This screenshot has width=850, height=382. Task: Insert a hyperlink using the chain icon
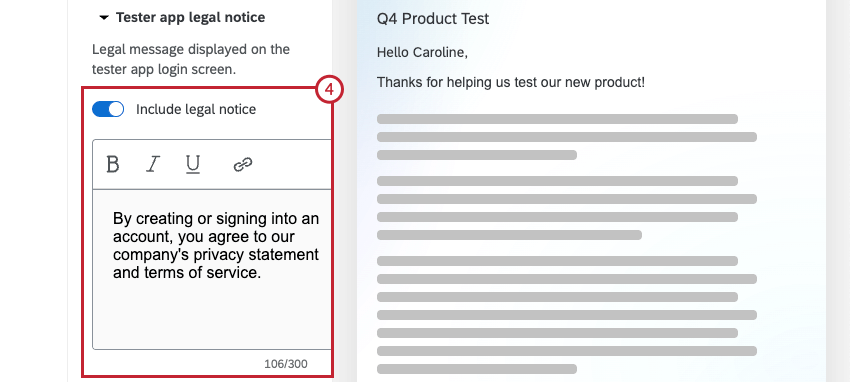click(242, 164)
